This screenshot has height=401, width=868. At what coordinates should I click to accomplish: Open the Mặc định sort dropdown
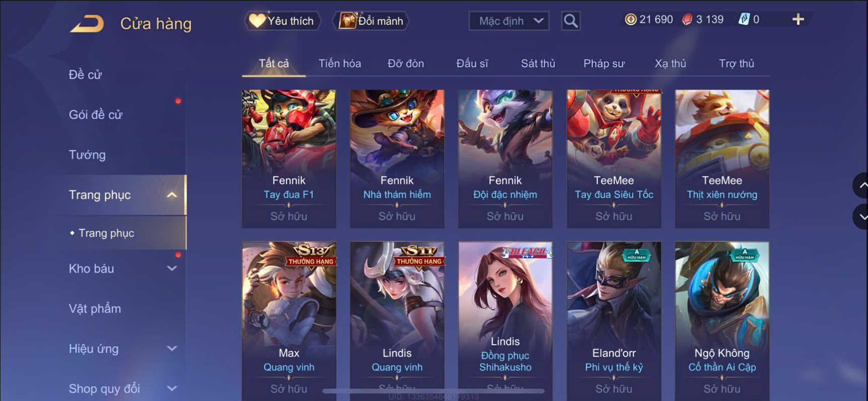coord(509,21)
